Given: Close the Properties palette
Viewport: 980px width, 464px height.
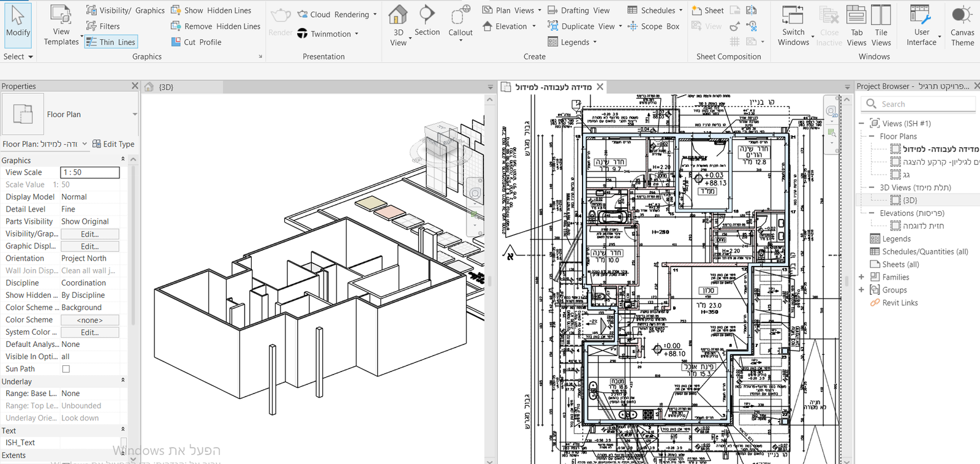Looking at the screenshot, I should point(135,86).
